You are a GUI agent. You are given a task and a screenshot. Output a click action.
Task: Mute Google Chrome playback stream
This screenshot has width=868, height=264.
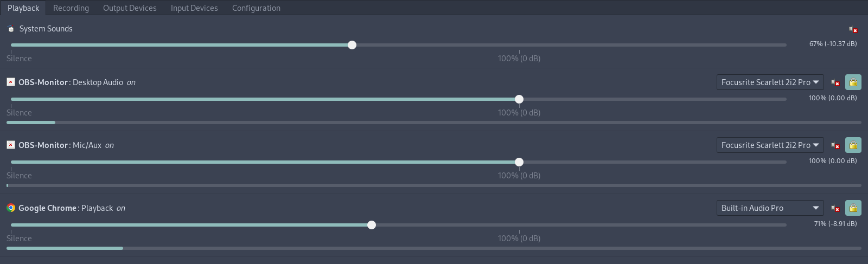point(835,208)
